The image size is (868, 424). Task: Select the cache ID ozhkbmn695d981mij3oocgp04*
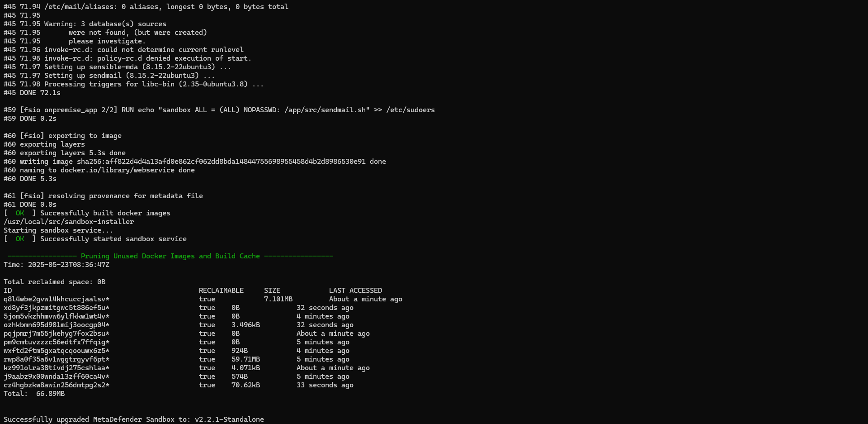57,325
